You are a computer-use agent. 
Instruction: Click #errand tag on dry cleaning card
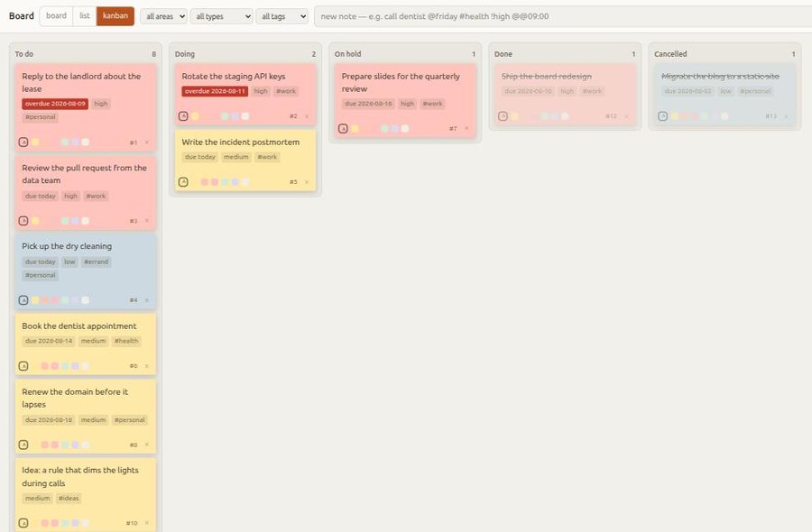point(97,261)
